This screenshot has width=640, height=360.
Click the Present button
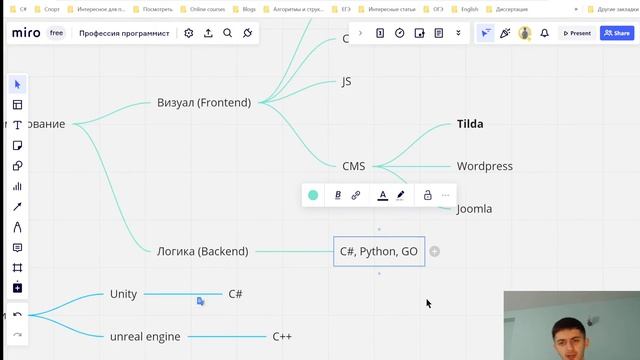pos(577,33)
